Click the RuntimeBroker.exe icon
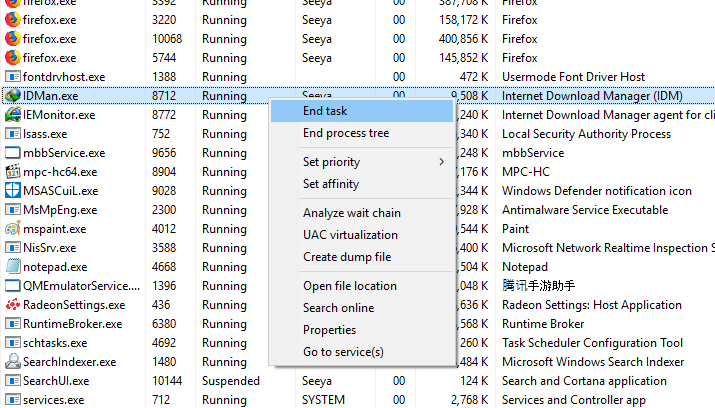Viewport: 715px width, 408px height. [12, 324]
